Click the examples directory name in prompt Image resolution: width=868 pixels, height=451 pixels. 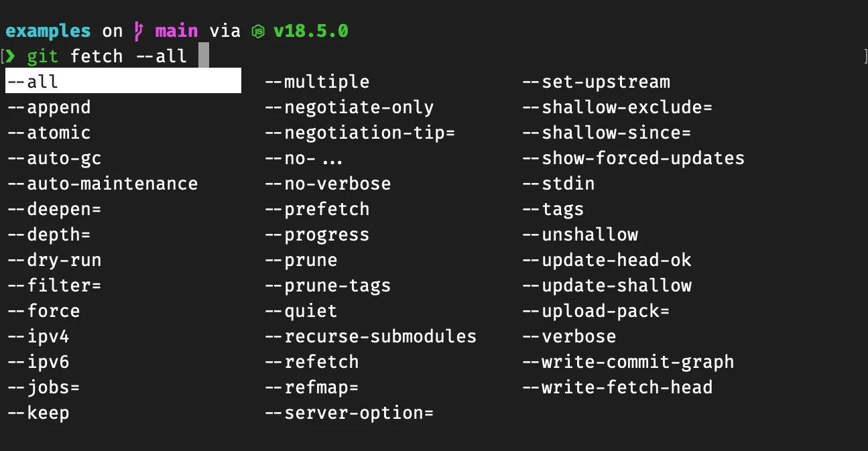(48, 31)
